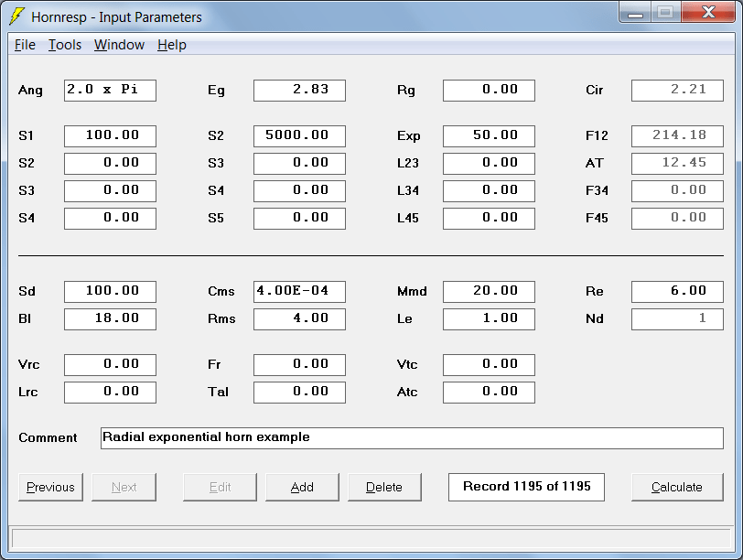The image size is (743, 560).
Task: Click the Calculate button
Action: [x=677, y=487]
